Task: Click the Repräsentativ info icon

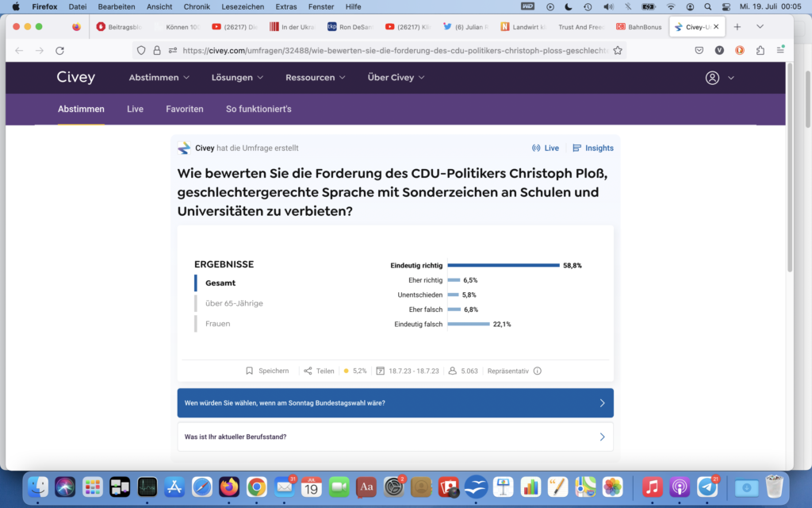Action: pos(538,371)
